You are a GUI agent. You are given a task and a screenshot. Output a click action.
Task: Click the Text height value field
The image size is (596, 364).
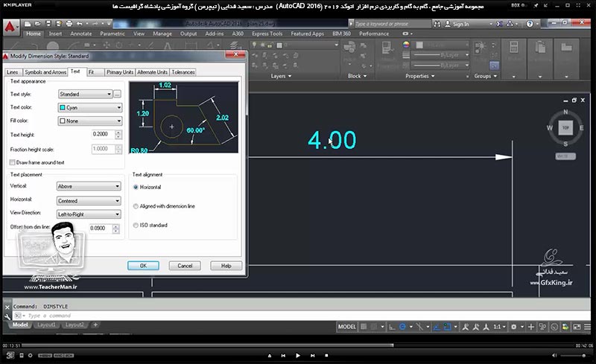tap(103, 134)
